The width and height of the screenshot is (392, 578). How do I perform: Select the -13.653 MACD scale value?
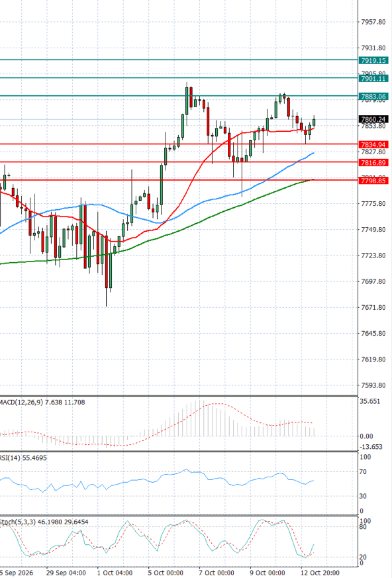tap(371, 447)
